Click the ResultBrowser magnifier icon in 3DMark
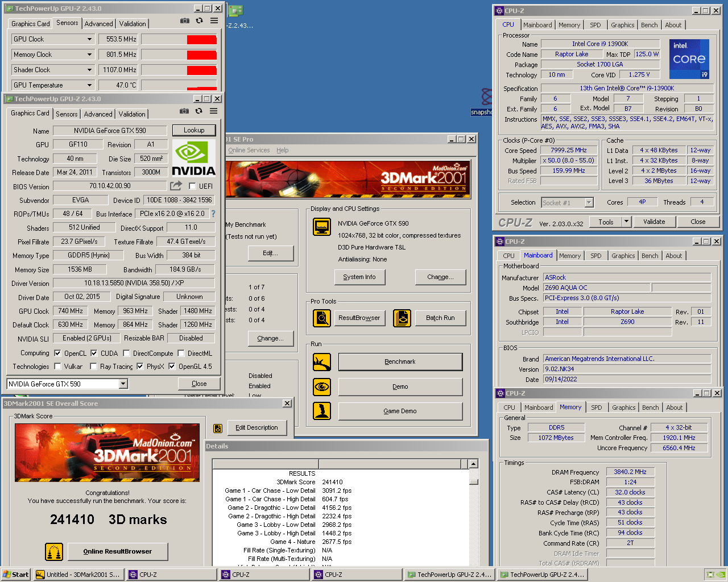728x582 pixels. pyautogui.click(x=322, y=318)
